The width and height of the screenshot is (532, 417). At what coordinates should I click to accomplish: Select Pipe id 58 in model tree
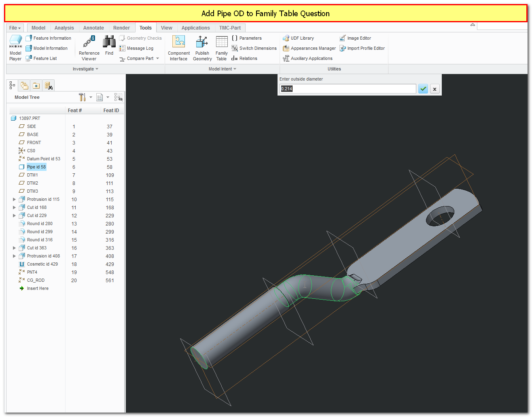point(36,167)
